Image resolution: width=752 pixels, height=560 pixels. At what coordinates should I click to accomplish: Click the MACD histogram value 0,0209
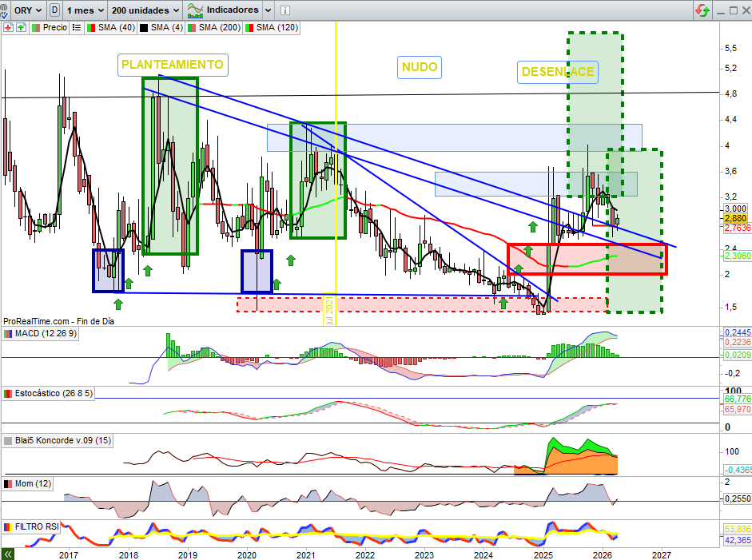tap(737, 355)
